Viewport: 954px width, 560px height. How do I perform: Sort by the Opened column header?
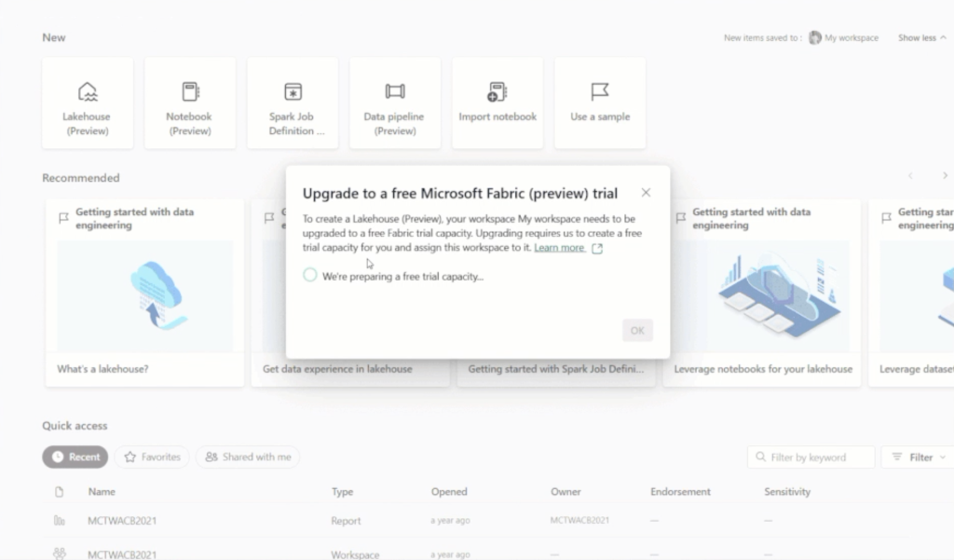click(449, 492)
